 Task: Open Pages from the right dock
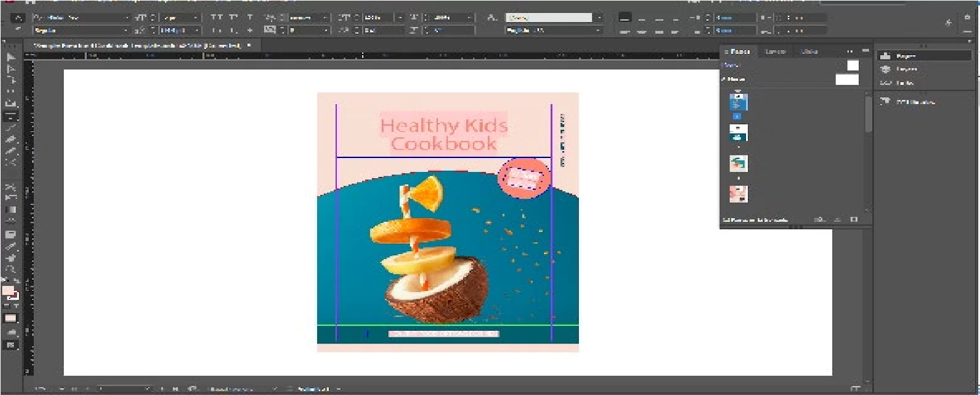coord(924,56)
